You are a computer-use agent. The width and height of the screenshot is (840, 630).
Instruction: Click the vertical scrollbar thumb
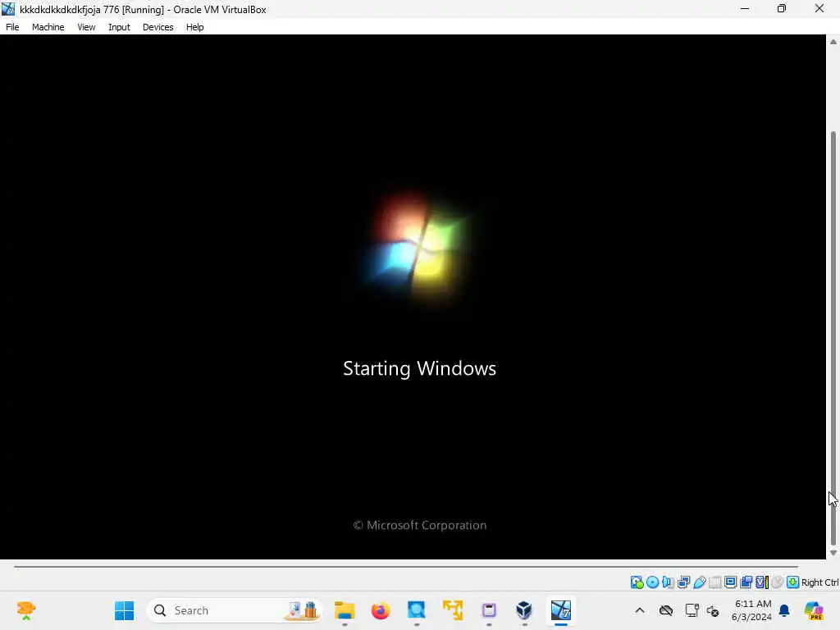(833, 337)
